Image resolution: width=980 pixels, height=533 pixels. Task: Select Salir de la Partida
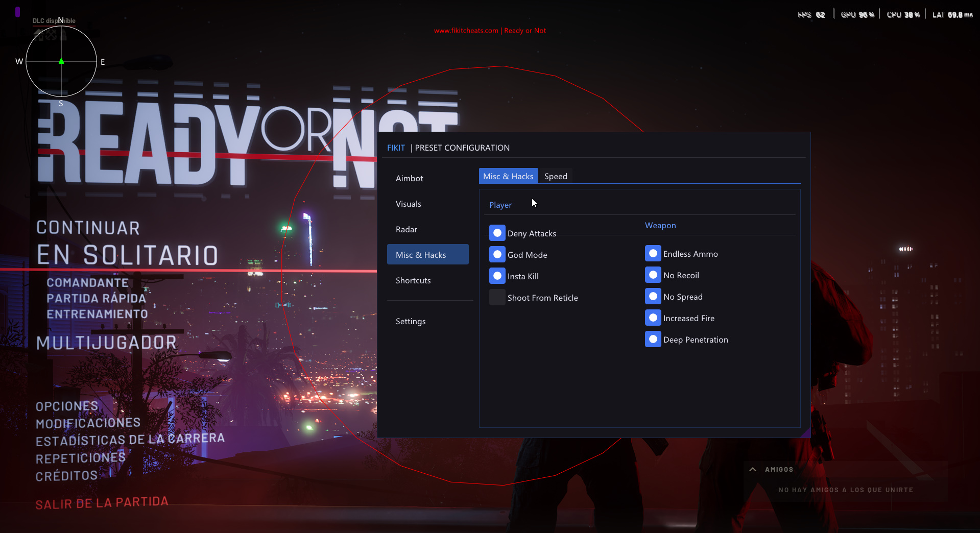101,503
